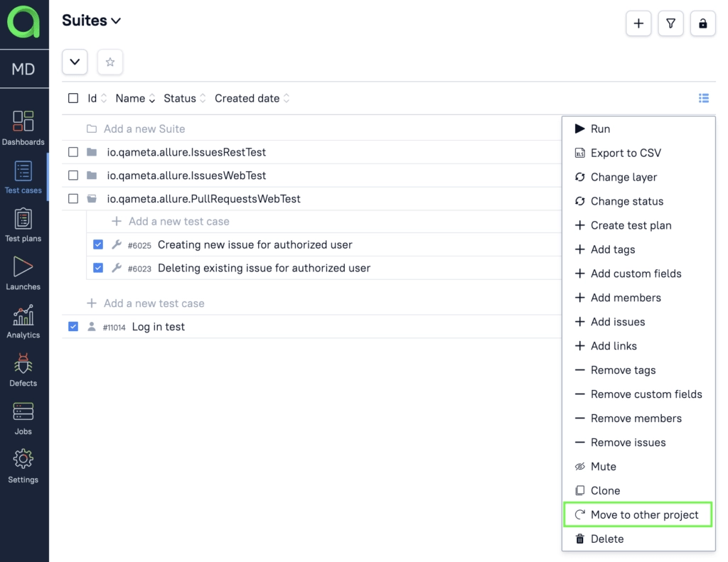The image size is (728, 562).
Task: Open the Jobs section in sidebar
Action: click(23, 418)
